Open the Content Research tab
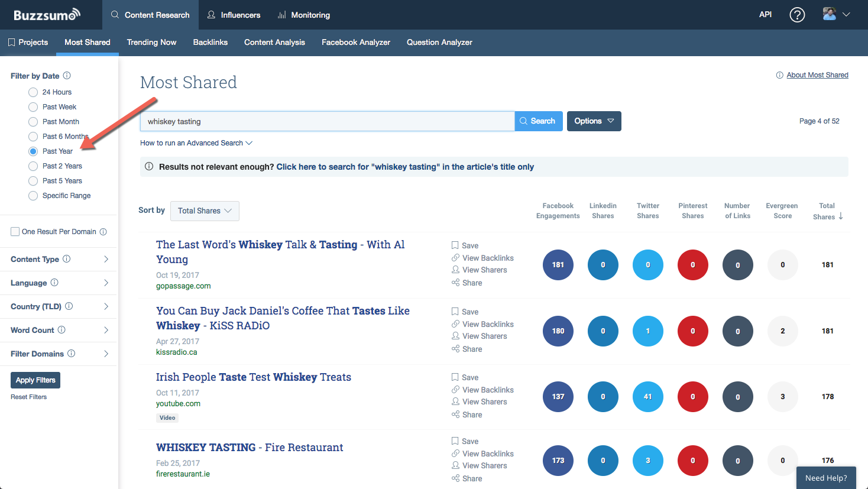Image resolution: width=868 pixels, height=489 pixels. (150, 15)
